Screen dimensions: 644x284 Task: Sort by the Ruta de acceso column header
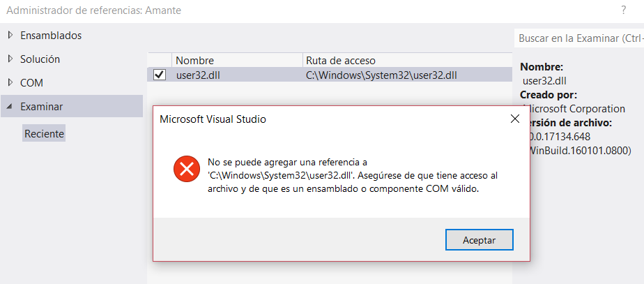pyautogui.click(x=408, y=61)
